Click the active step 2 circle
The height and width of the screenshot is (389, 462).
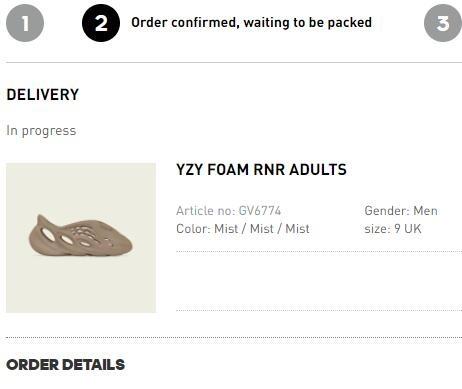(101, 23)
